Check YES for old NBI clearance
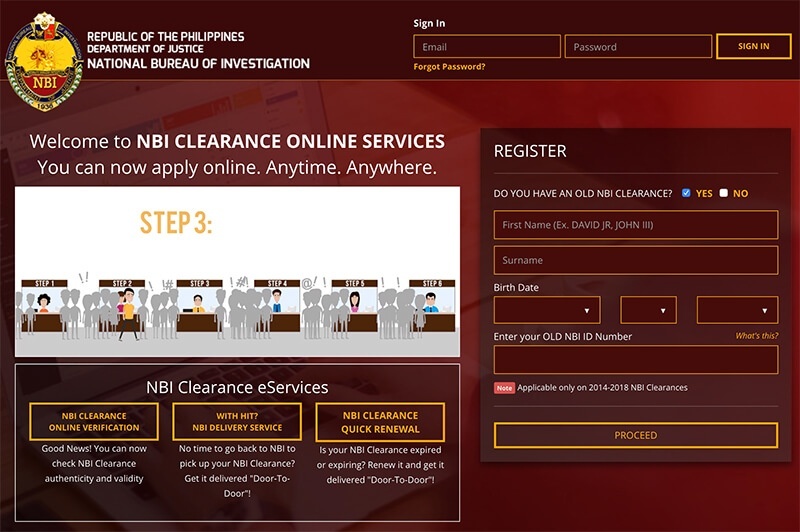 click(686, 193)
